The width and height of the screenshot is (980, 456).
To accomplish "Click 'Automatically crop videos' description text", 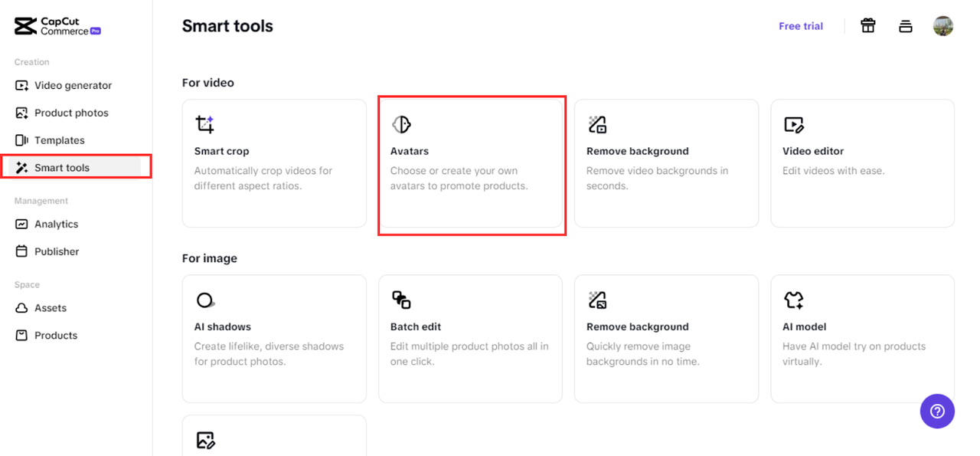I will point(263,178).
